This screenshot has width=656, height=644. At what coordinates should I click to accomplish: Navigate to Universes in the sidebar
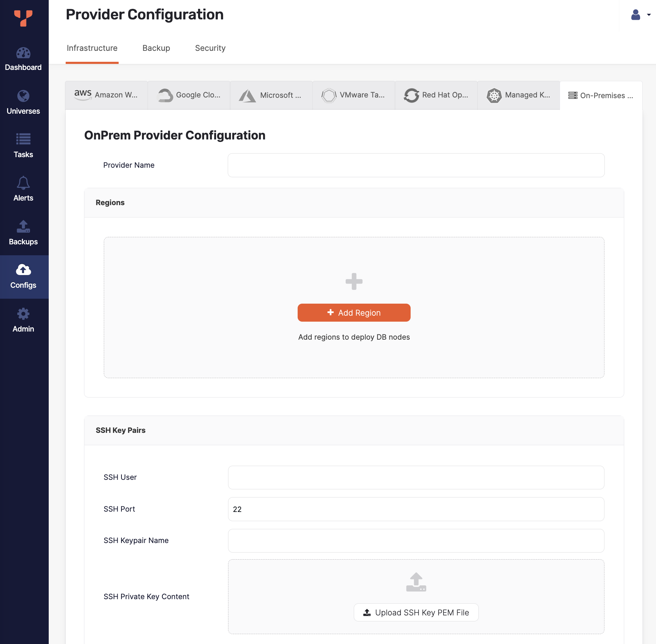[23, 102]
